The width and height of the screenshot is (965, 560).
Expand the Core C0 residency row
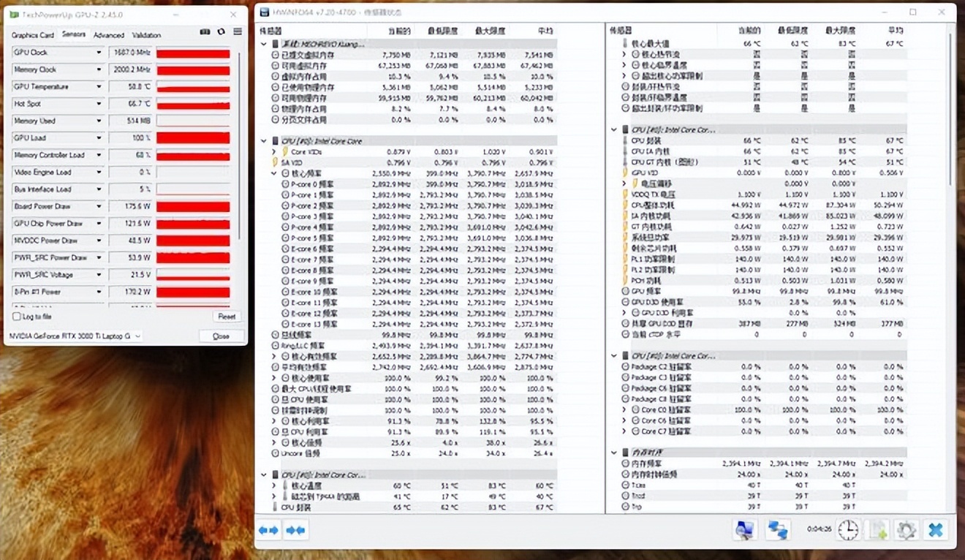(x=624, y=410)
